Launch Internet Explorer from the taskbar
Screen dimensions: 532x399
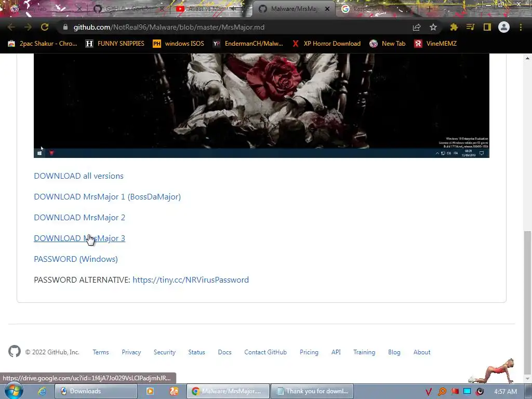(x=42, y=391)
